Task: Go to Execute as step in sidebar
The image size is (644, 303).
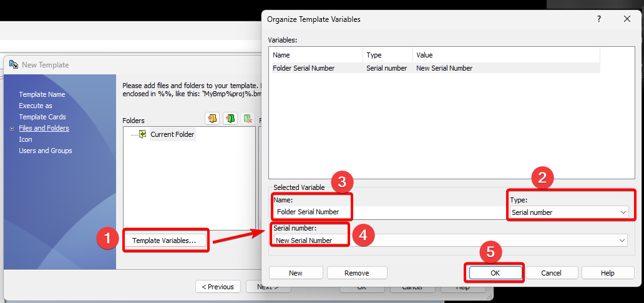Action: [36, 106]
